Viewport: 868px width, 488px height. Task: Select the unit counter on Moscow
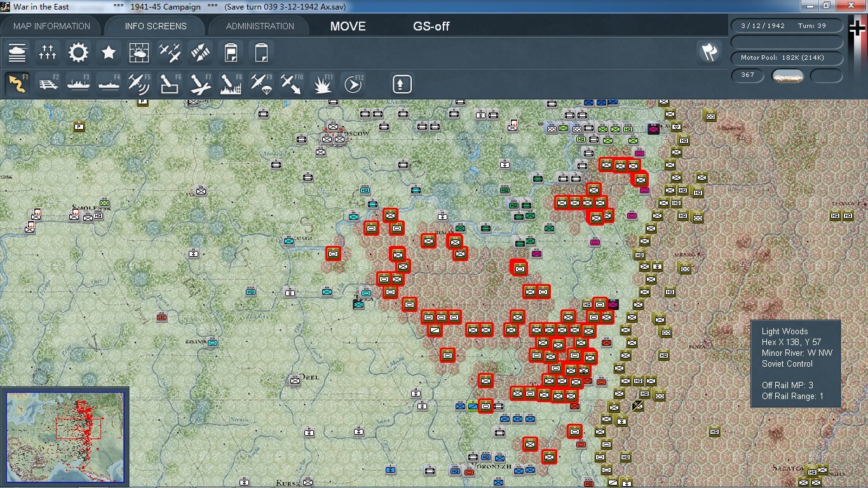333,126
